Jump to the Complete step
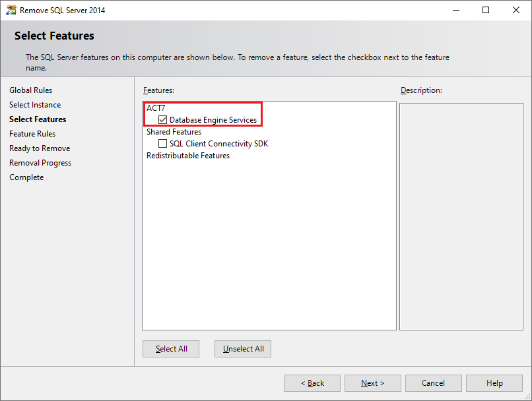This screenshot has height=401, width=532. click(26, 177)
